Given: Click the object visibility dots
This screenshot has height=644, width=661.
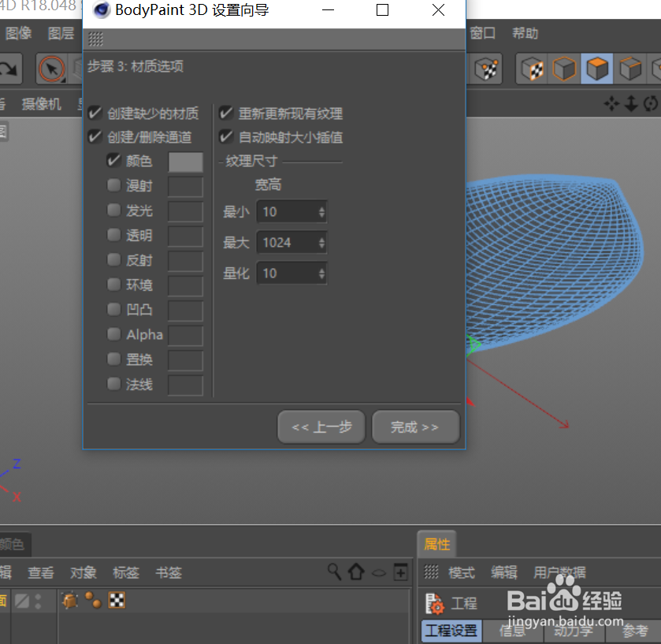Looking at the screenshot, I should tap(39, 601).
